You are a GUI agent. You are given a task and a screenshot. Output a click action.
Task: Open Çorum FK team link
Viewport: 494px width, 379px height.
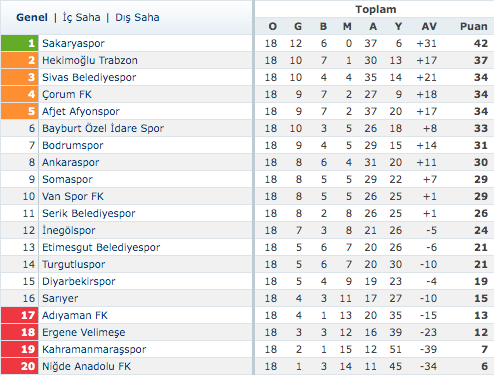point(67,94)
